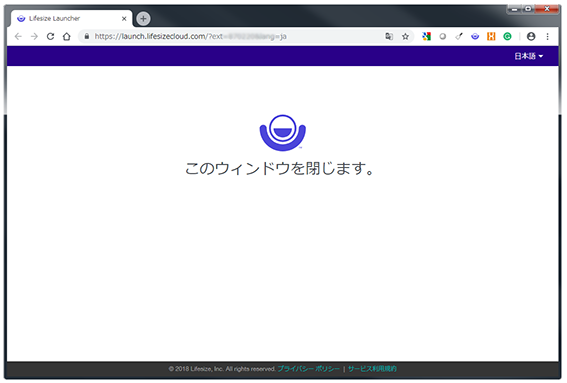Viewport: 567px width, 383px height.
Task: Click the colorful Google extension icon
Action: point(426,36)
